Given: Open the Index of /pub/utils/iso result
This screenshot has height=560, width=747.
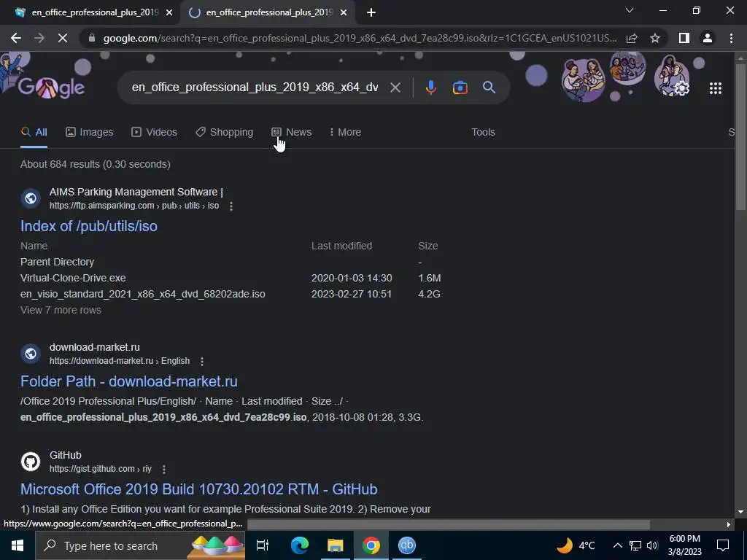Looking at the screenshot, I should point(88,226).
